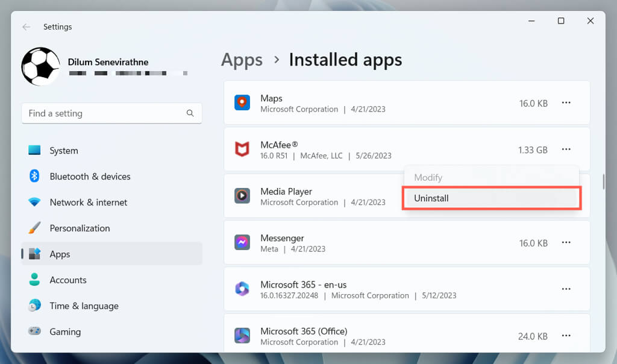
Task: Click the Messenger app icon
Action: [242, 242]
